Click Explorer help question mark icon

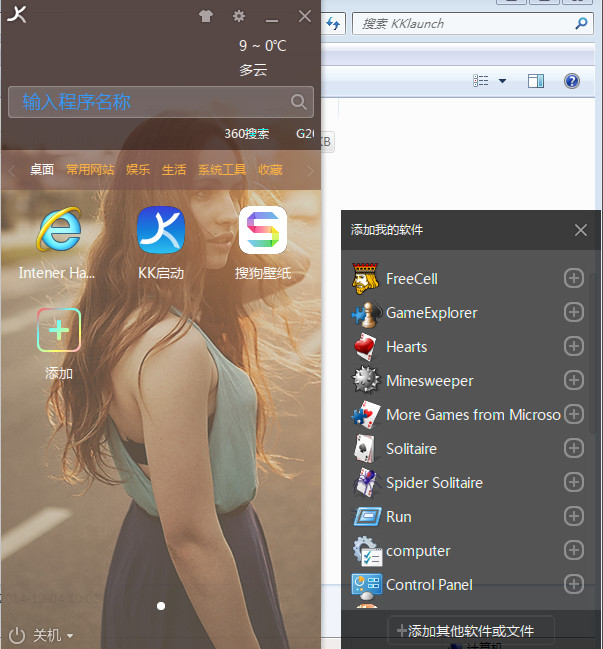pyautogui.click(x=572, y=81)
